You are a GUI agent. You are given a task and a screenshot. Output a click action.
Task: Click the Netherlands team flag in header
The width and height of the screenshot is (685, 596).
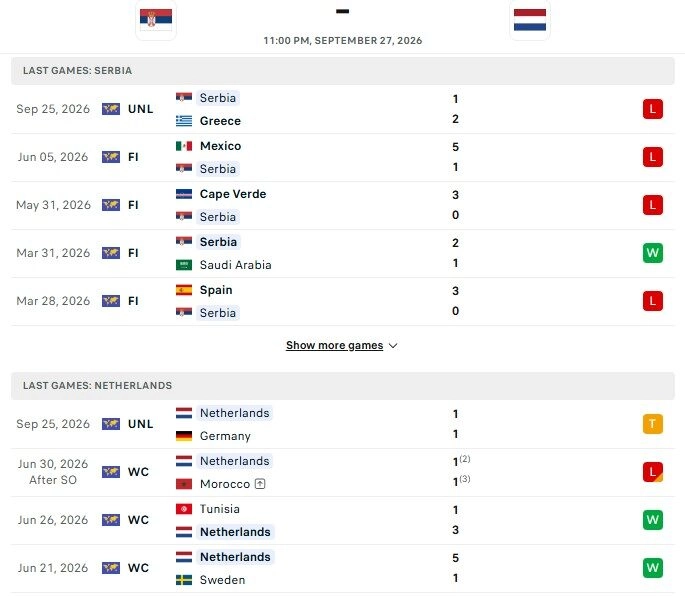[529, 20]
